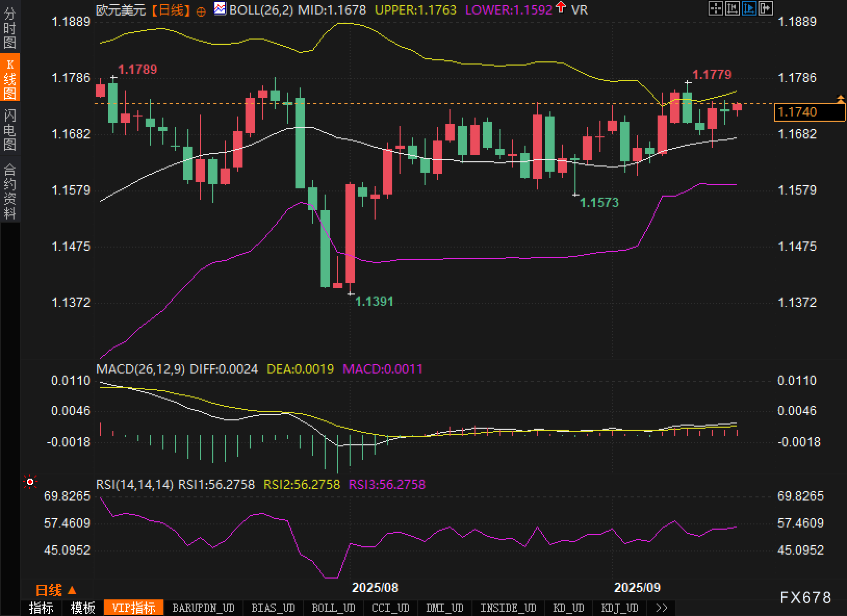This screenshot has width=847, height=616.
Task: Click the red RSI alert marker icon
Action: click(30, 482)
